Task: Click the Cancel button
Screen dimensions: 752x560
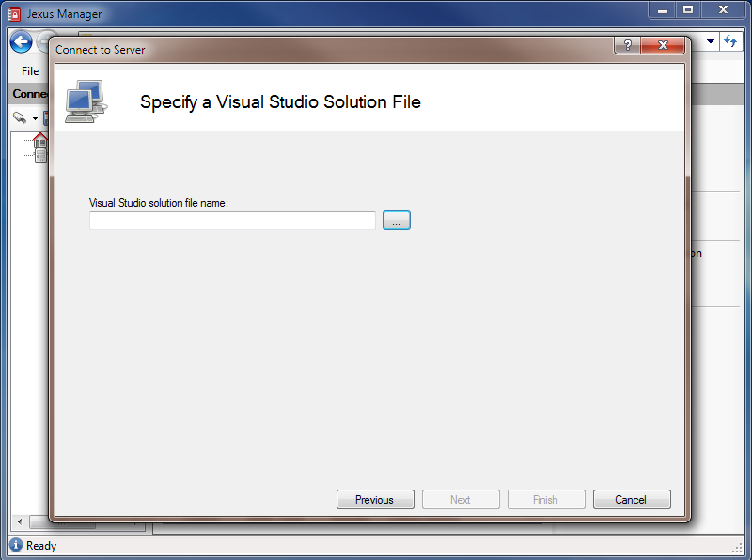Action: (x=632, y=499)
